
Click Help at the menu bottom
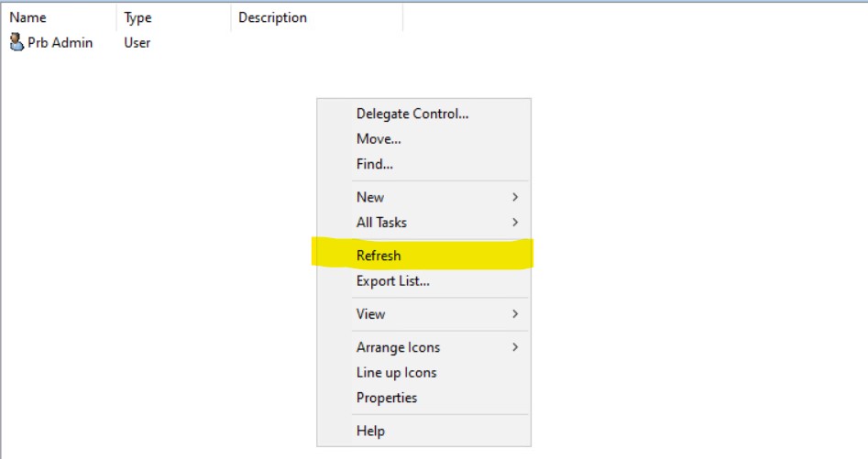coord(370,431)
